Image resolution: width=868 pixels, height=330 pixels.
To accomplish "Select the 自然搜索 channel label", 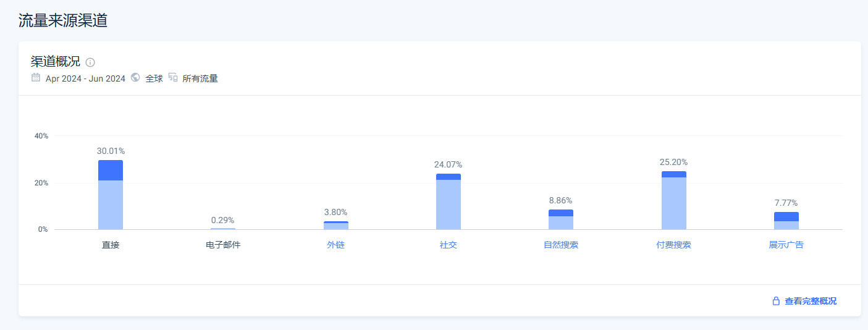I will point(560,245).
